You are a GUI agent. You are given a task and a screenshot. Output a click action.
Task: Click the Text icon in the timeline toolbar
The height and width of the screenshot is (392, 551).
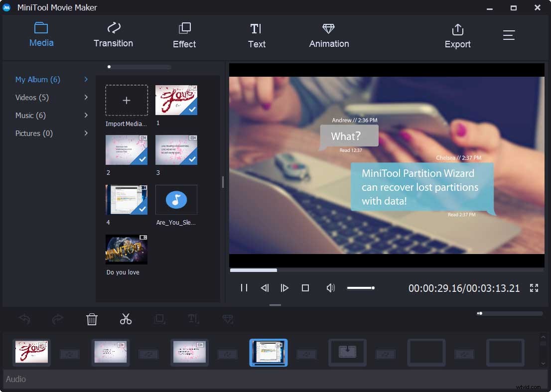point(193,319)
